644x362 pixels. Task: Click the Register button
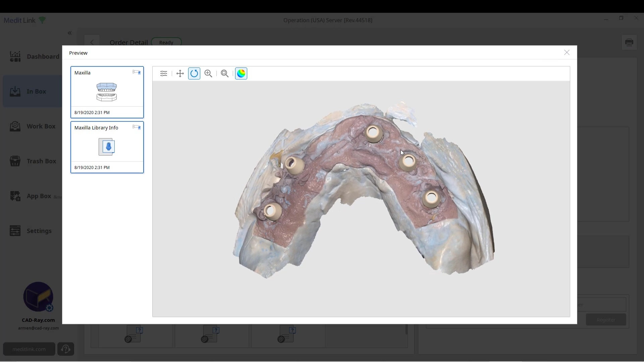pos(606,320)
